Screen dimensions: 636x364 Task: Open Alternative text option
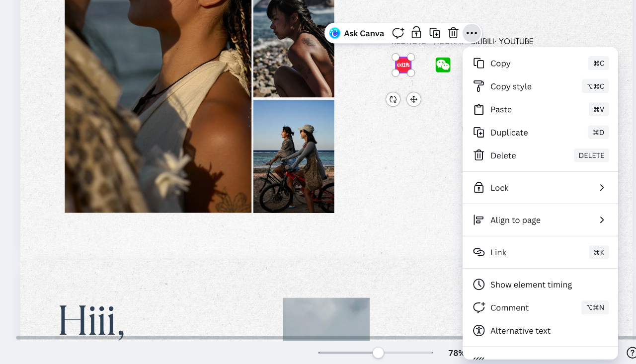[520, 331]
